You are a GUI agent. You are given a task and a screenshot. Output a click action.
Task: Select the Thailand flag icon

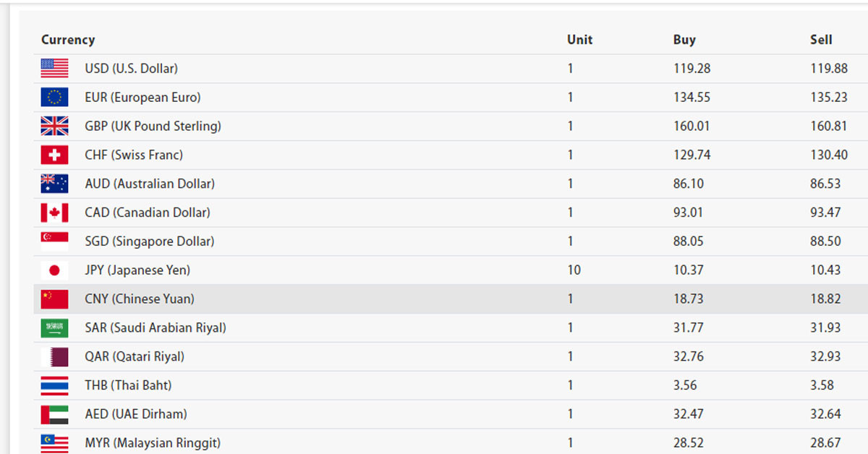54,385
